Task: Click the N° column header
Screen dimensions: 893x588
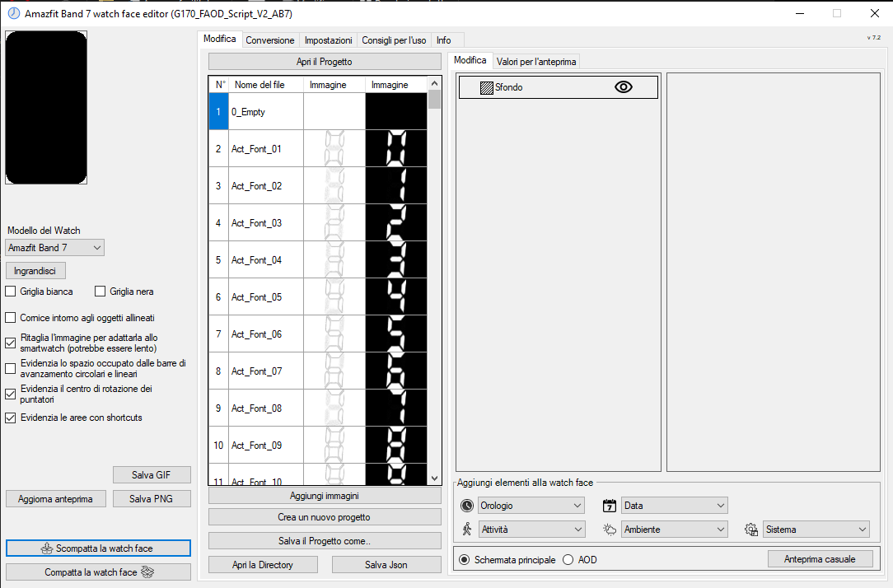Action: [218, 85]
